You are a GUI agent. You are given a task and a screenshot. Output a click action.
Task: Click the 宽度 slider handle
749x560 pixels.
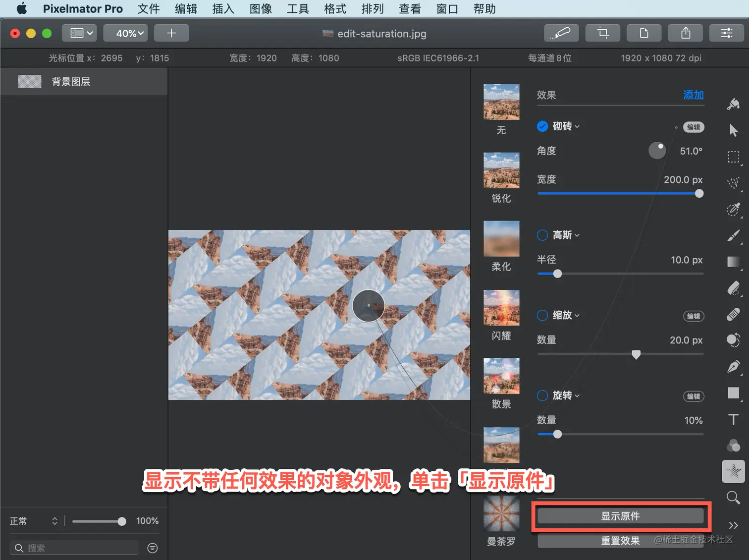[699, 193]
